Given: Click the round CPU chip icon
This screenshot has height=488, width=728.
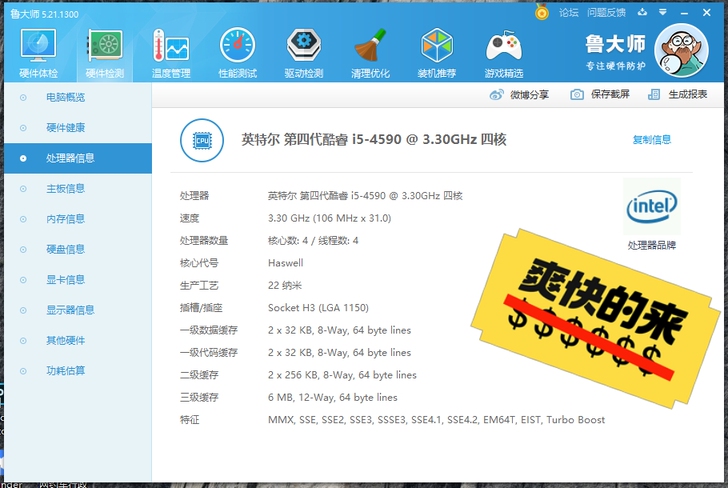Looking at the screenshot, I should [x=202, y=140].
